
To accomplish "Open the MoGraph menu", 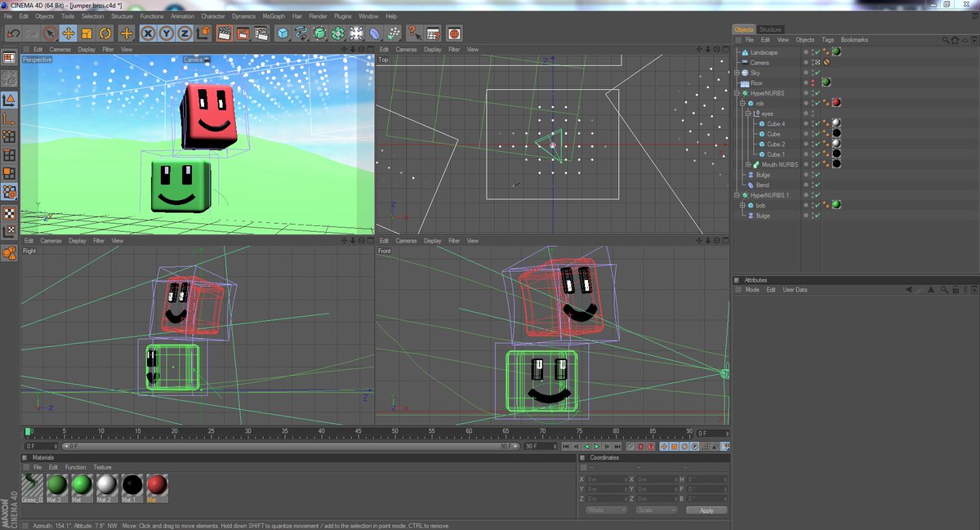I will coord(274,16).
